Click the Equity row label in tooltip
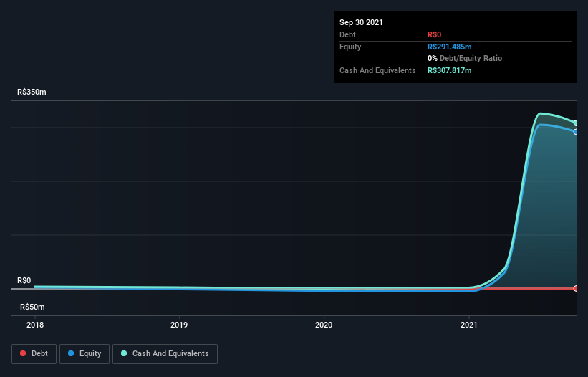 [350, 47]
